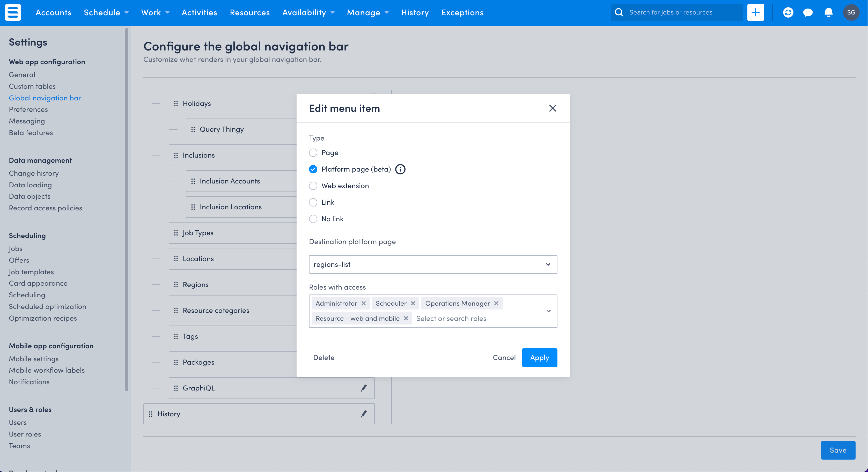
Task: Expand the Roles with access dropdown
Action: coord(548,311)
